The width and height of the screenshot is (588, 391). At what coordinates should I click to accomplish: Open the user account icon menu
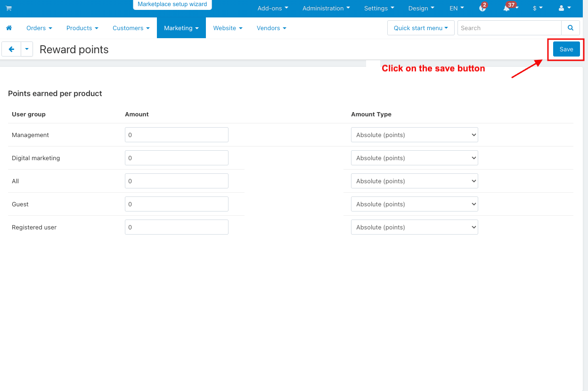point(564,8)
